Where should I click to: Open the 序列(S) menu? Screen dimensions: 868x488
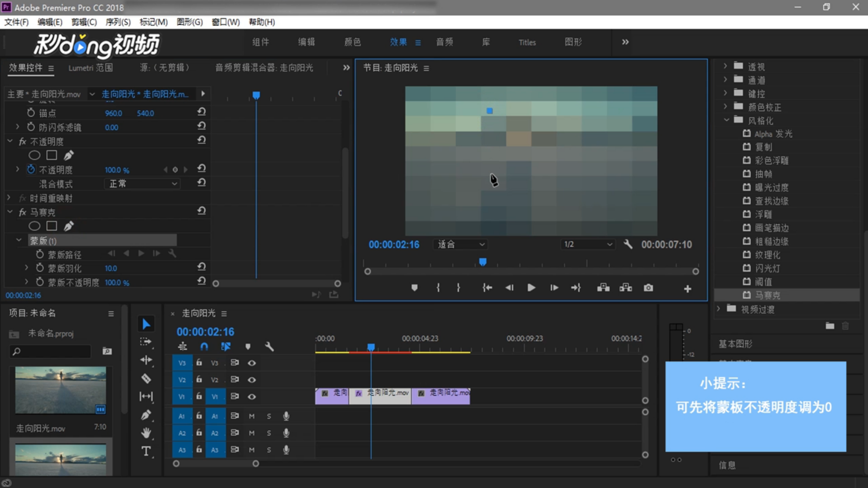(118, 22)
